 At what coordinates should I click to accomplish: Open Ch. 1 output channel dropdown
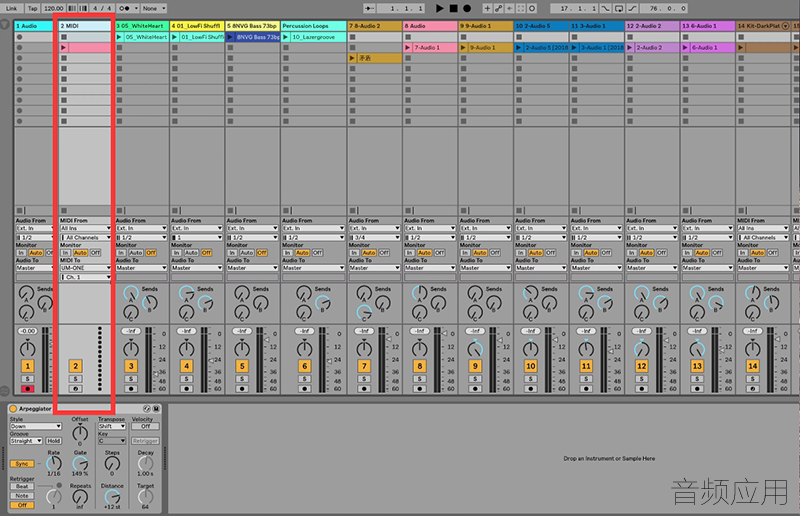pos(85,277)
